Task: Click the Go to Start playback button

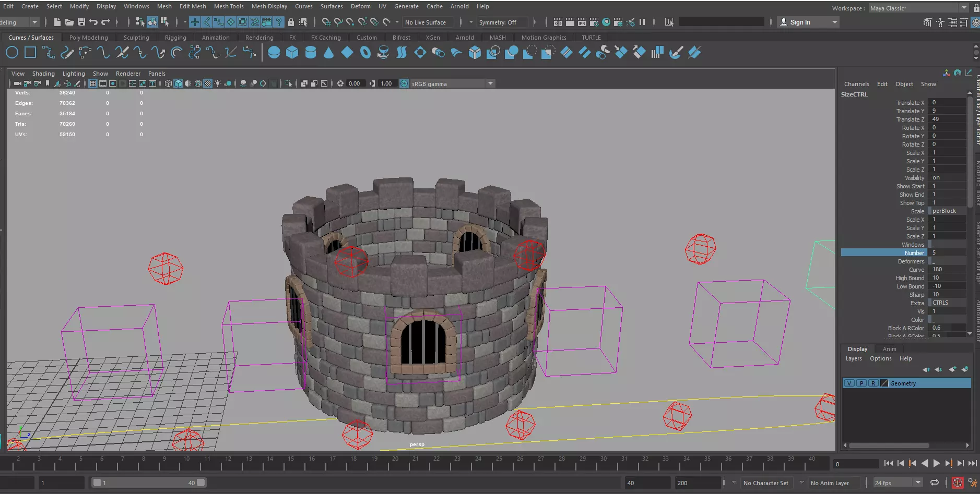Action: coord(889,463)
